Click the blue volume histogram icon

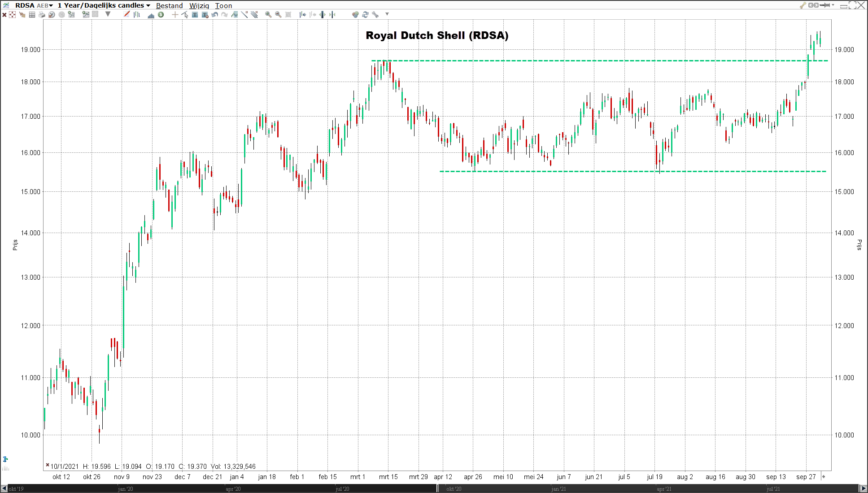[151, 15]
